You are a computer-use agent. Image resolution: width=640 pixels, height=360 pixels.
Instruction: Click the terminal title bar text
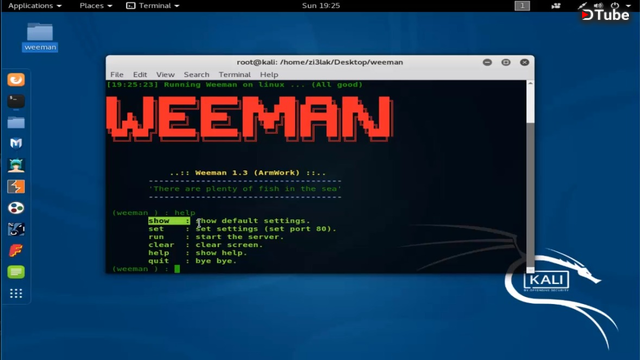pyautogui.click(x=320, y=62)
